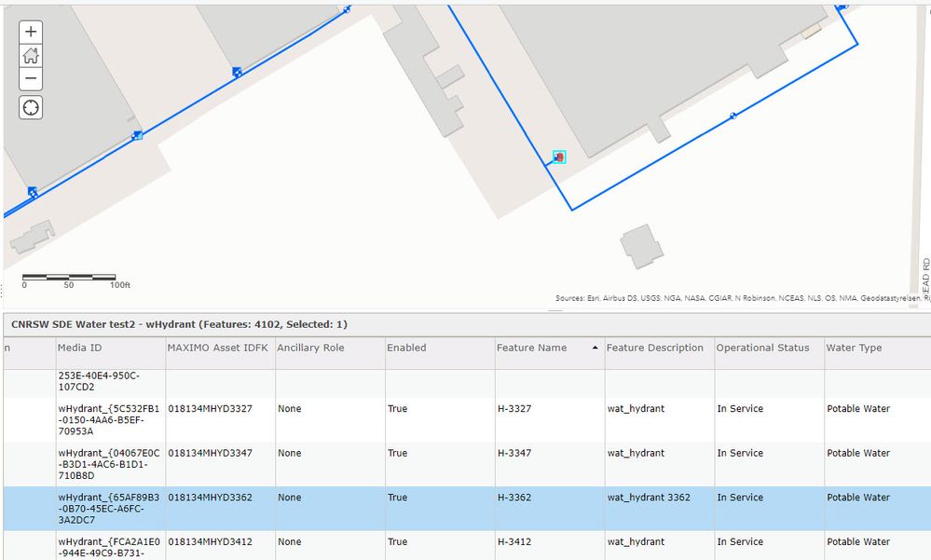Click feature name H-3362
The width and height of the screenshot is (931, 560).
(x=514, y=498)
